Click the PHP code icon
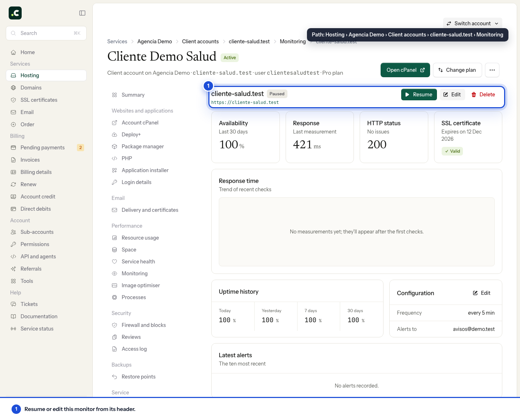Image resolution: width=520 pixels, height=420 pixels. pos(114,158)
